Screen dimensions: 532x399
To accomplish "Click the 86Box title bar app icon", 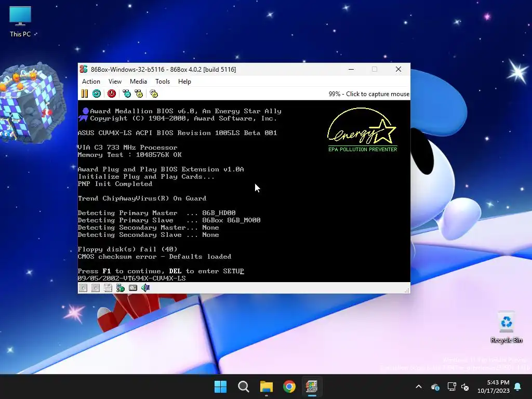I will pos(84,69).
